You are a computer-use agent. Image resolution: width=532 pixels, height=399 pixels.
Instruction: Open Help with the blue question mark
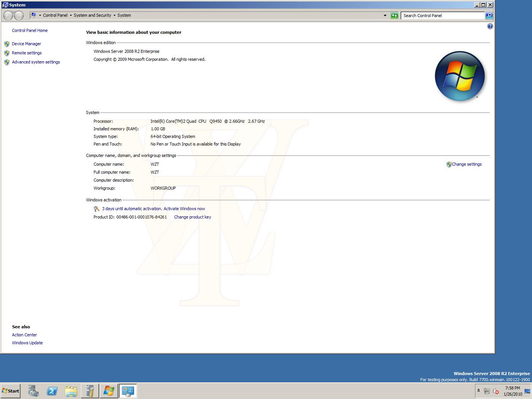click(x=490, y=26)
